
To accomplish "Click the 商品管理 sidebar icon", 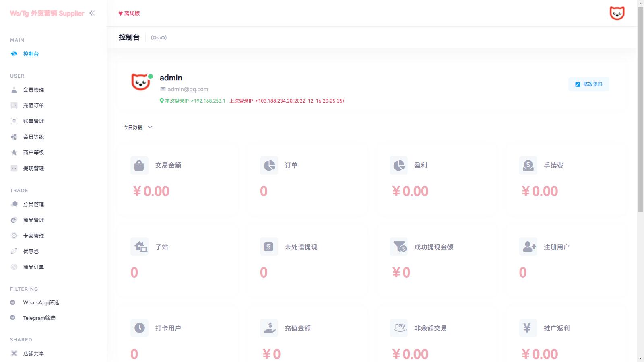I will click(14, 220).
